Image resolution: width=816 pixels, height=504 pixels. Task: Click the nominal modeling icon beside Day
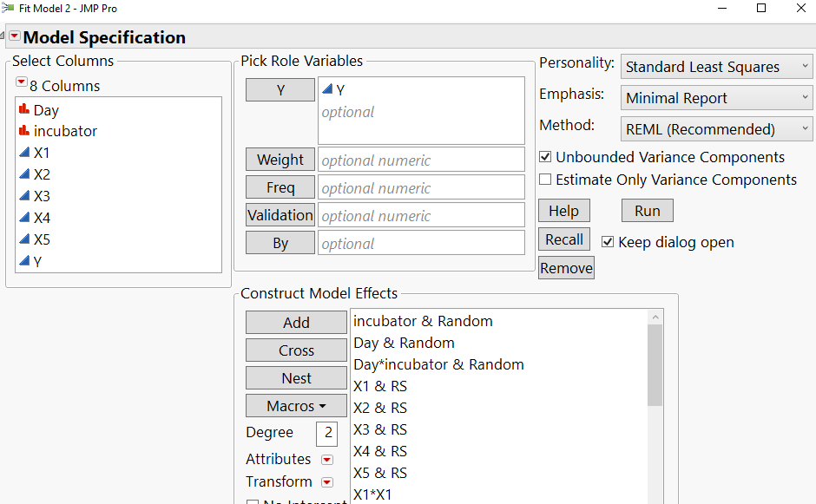coord(22,110)
